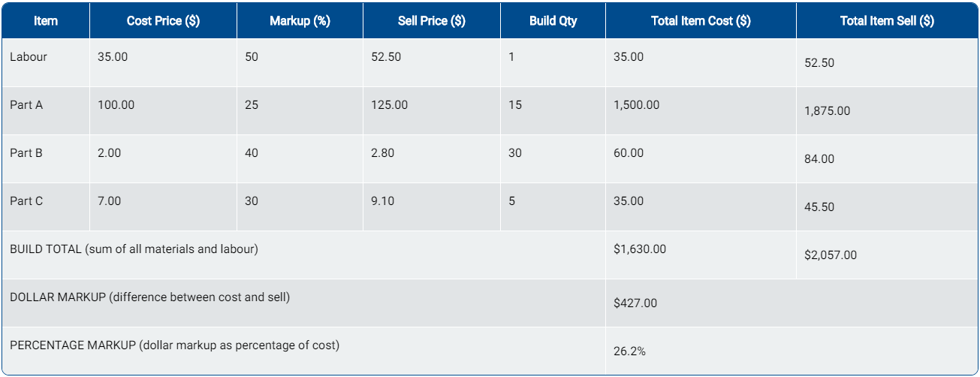Screen dimensions: 980x377
Task: Click the Part C item cell
Action: [x=26, y=201]
